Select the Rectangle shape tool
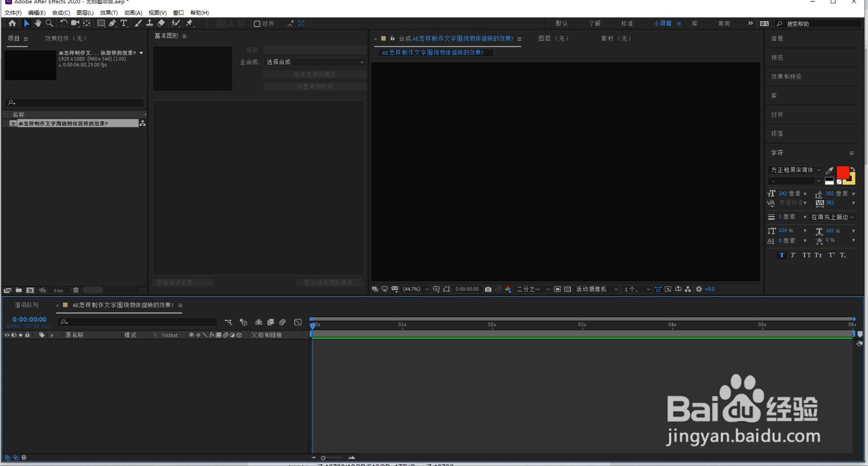The height and width of the screenshot is (466, 868). coord(101,23)
